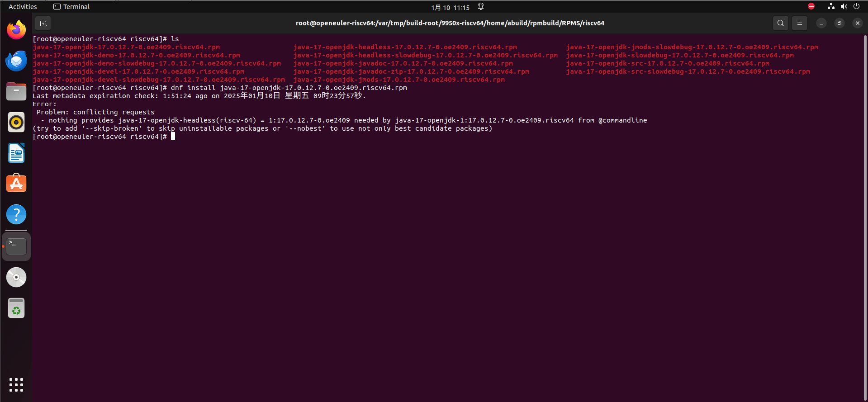Screen dimensions: 868x402
Task: Open Ubuntu Software store in the dock
Action: coord(16,184)
